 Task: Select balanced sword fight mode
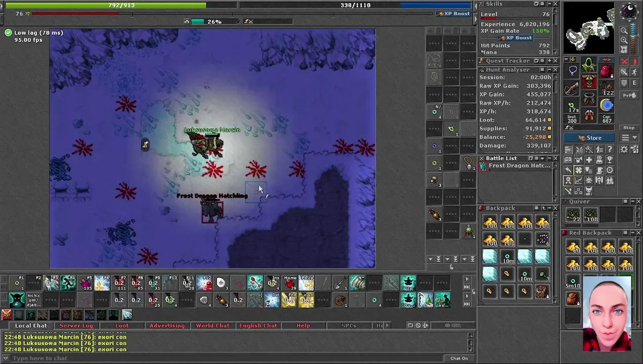(x=624, y=72)
